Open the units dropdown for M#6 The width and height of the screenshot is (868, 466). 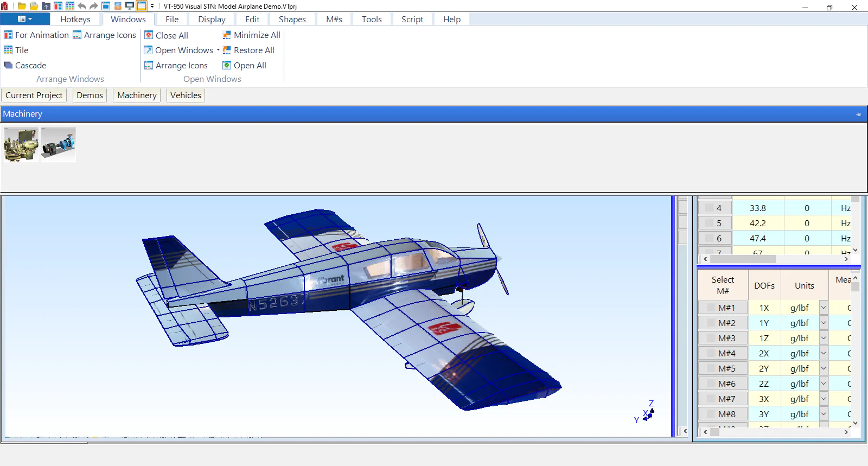pos(824,384)
